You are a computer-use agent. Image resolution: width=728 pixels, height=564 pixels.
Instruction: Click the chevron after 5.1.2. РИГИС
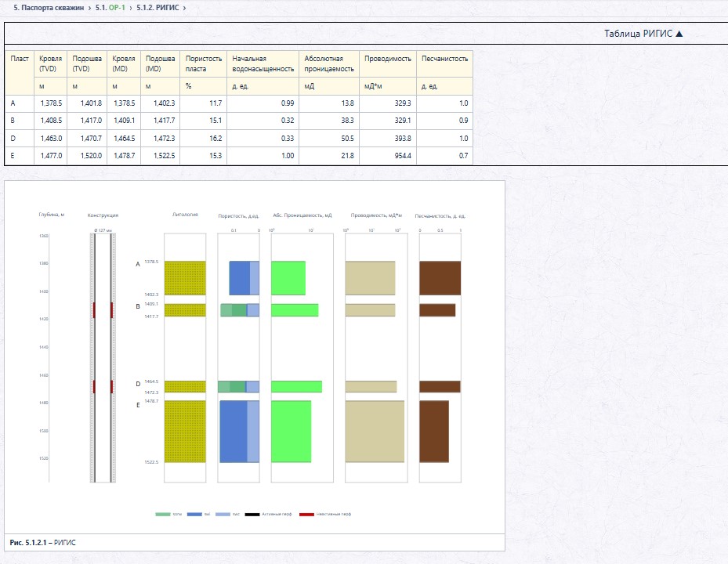[x=184, y=8]
